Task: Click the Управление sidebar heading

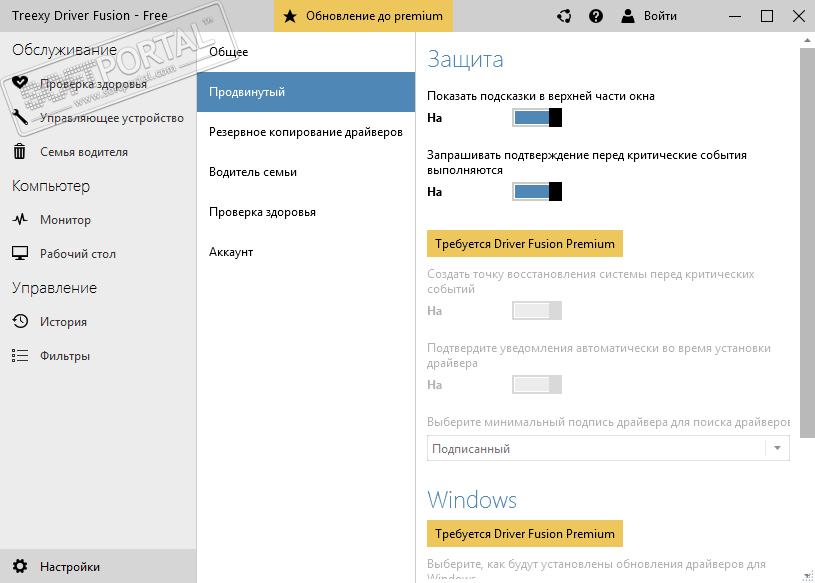Action: point(55,288)
